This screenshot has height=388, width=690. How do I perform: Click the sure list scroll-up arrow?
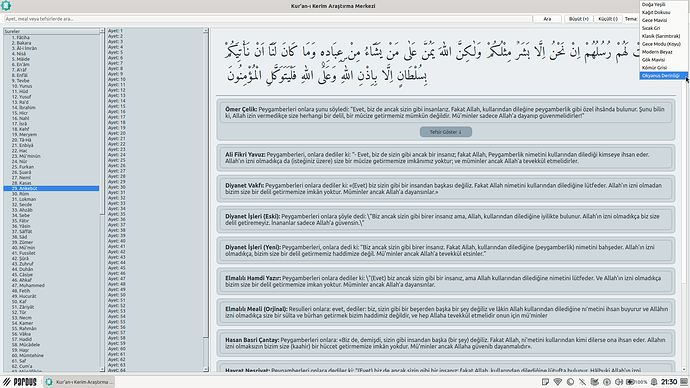[102, 31]
